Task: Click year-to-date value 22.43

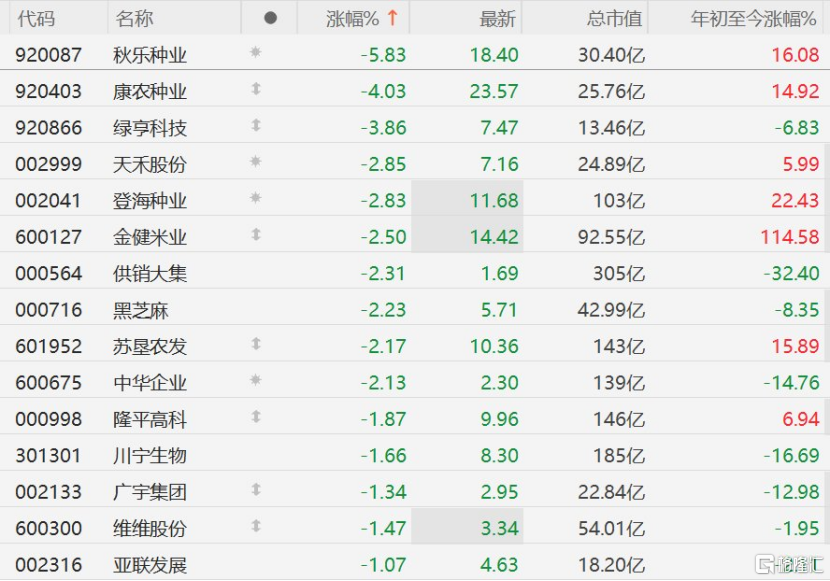Action: [796, 201]
